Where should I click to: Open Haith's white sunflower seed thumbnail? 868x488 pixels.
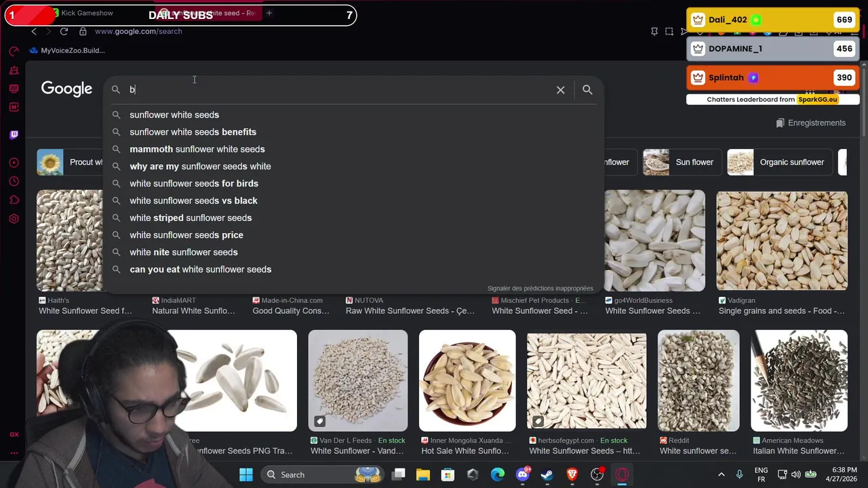(x=70, y=241)
